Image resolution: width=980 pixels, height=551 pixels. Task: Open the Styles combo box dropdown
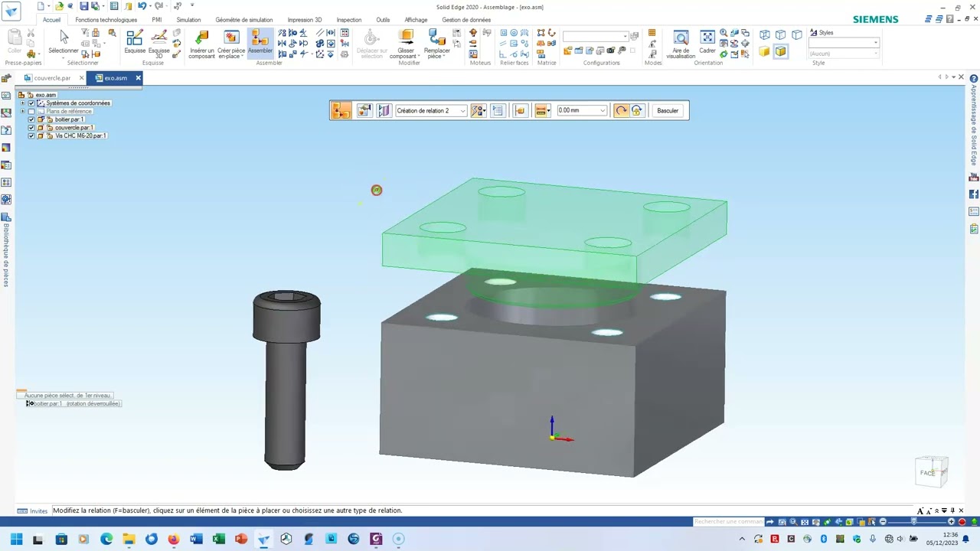[876, 43]
